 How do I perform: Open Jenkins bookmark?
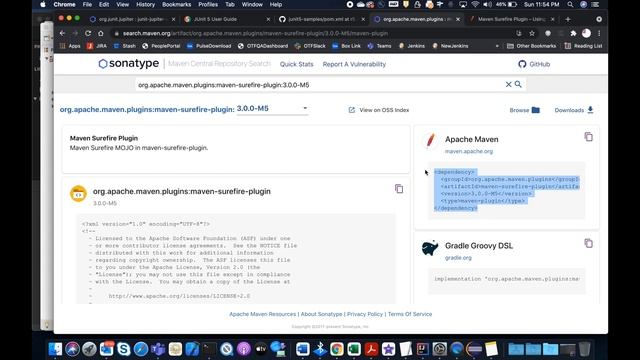pyautogui.click(x=412, y=46)
